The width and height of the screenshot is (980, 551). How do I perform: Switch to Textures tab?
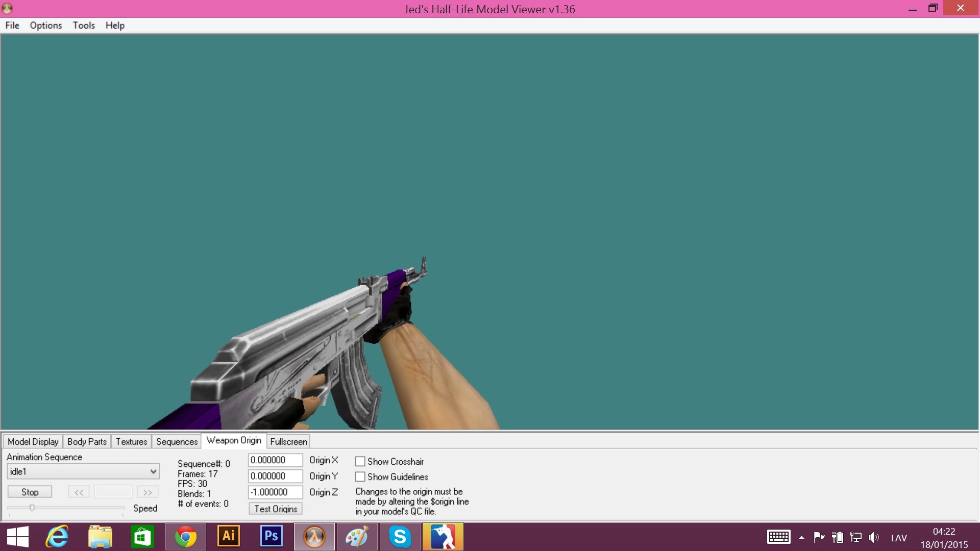[x=131, y=441]
